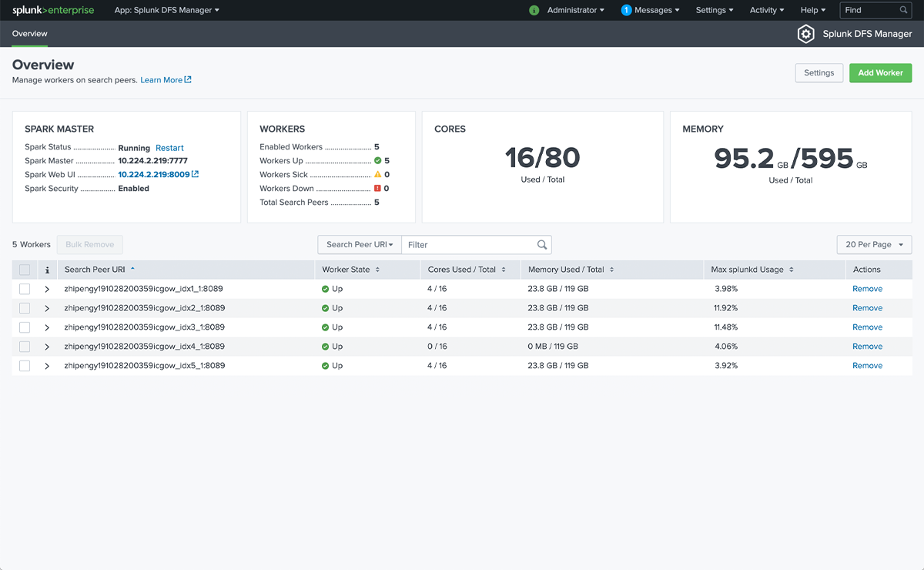Expand row details for idx3_1:8089

47,327
